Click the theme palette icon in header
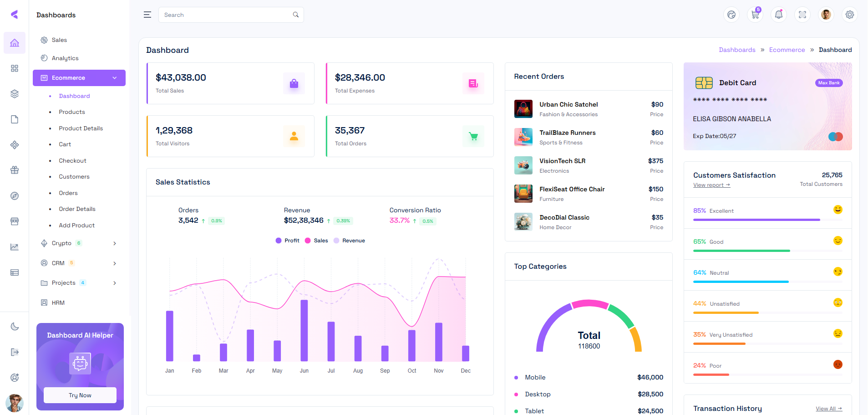This screenshot has width=868, height=415. [731, 15]
